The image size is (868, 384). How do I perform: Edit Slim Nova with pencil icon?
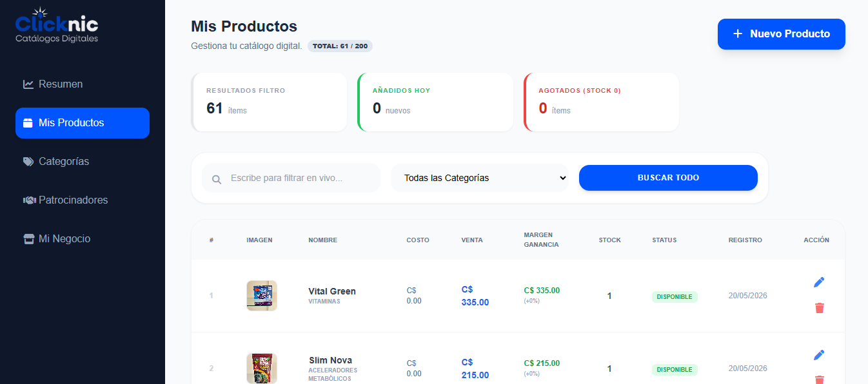[819, 355]
